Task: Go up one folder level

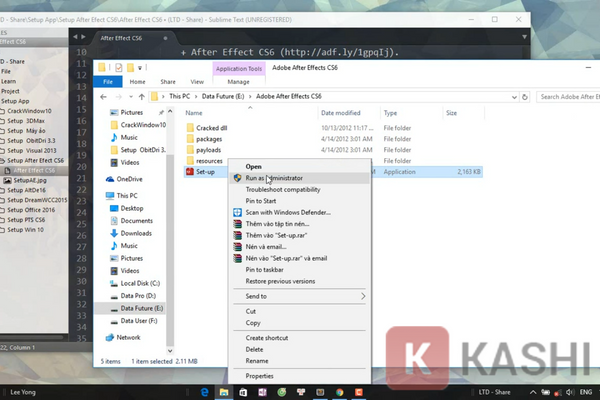Action: click(x=142, y=97)
